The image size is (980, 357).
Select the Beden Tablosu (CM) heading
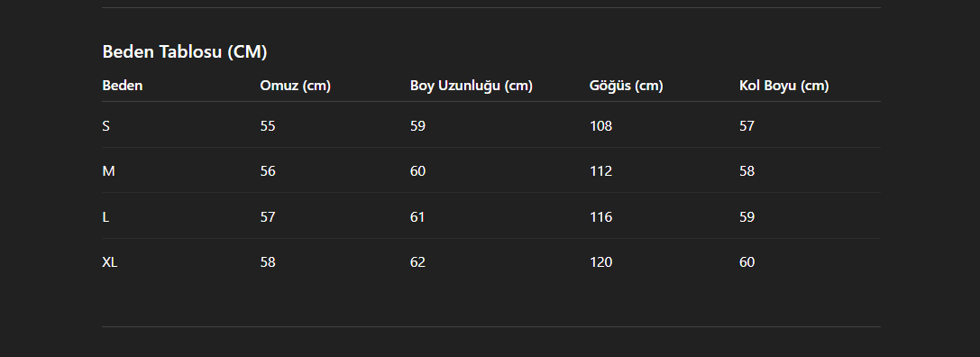pyautogui.click(x=185, y=51)
